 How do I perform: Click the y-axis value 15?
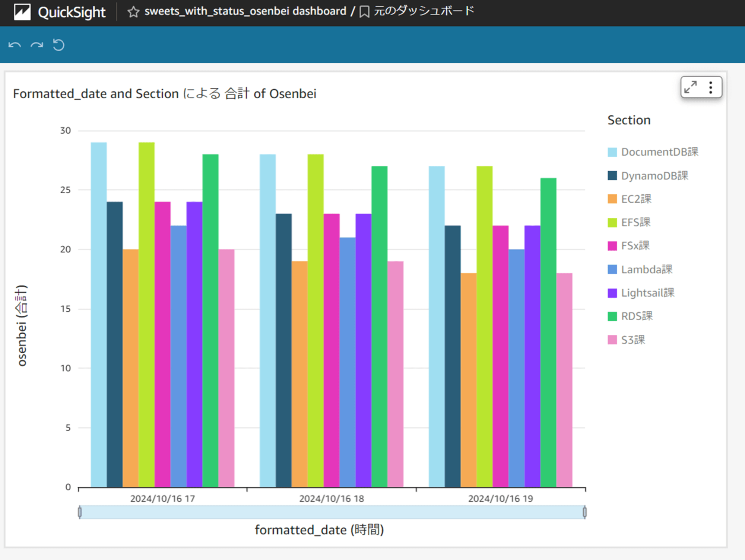coord(66,309)
